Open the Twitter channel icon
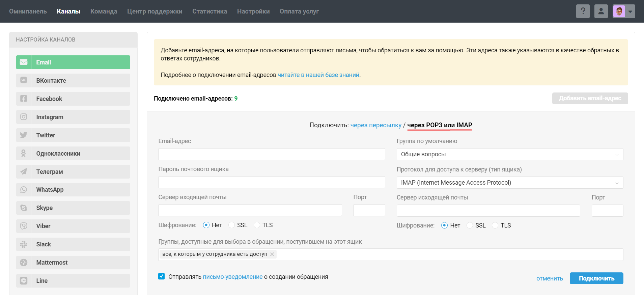Viewport: 644px width, 295px height. click(24, 135)
